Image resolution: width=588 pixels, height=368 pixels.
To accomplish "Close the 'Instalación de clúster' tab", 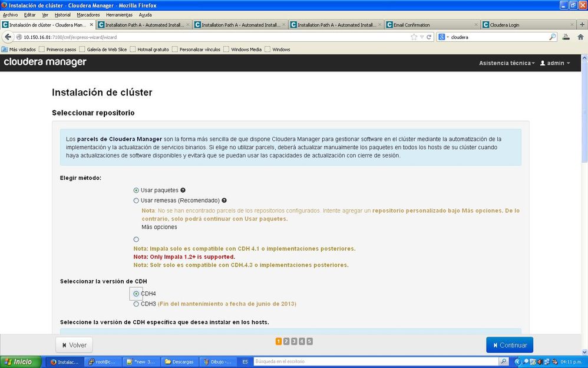I will click(x=91, y=25).
